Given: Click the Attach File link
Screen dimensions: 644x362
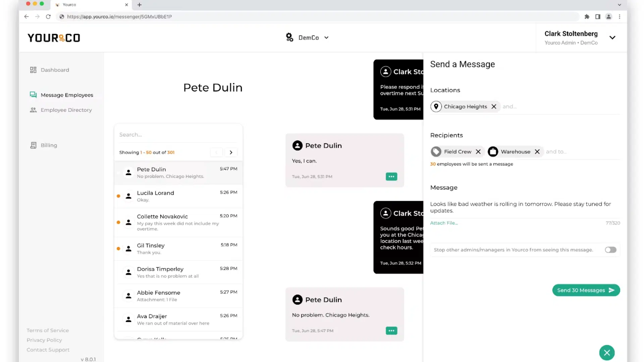Looking at the screenshot, I should [x=444, y=223].
